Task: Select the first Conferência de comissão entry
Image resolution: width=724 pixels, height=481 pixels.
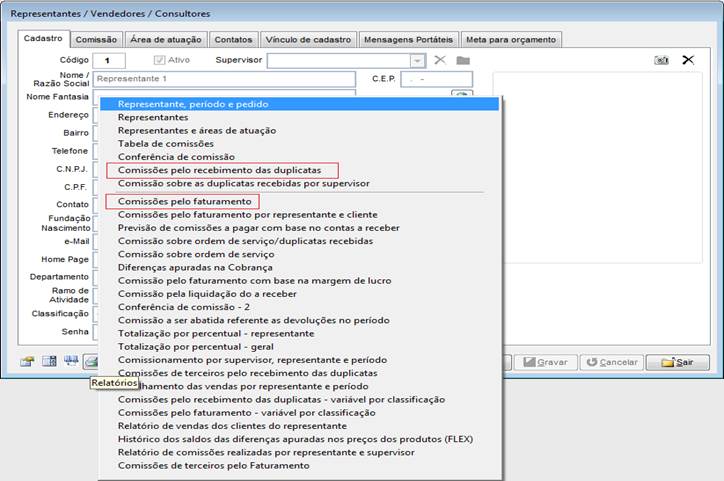Action: (300, 157)
